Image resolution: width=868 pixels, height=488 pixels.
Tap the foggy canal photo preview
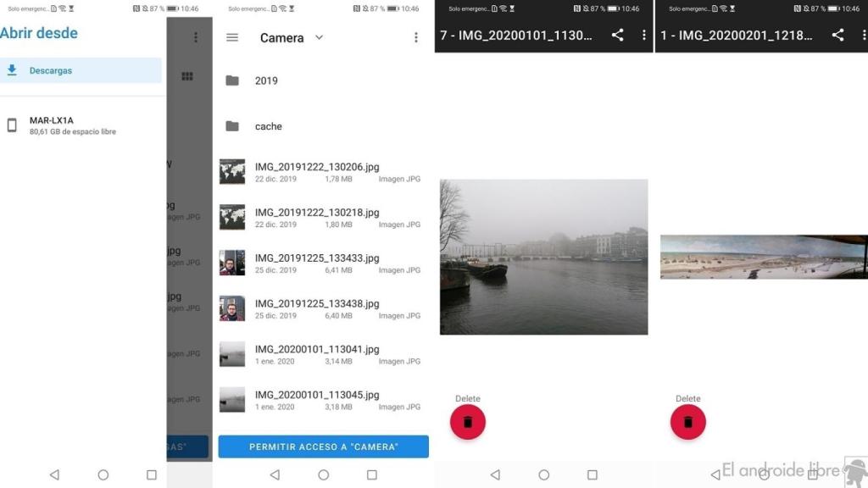point(543,257)
